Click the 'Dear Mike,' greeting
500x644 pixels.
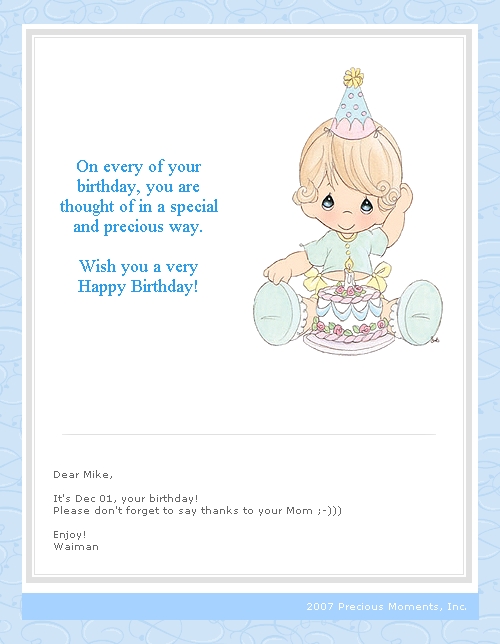tap(83, 475)
